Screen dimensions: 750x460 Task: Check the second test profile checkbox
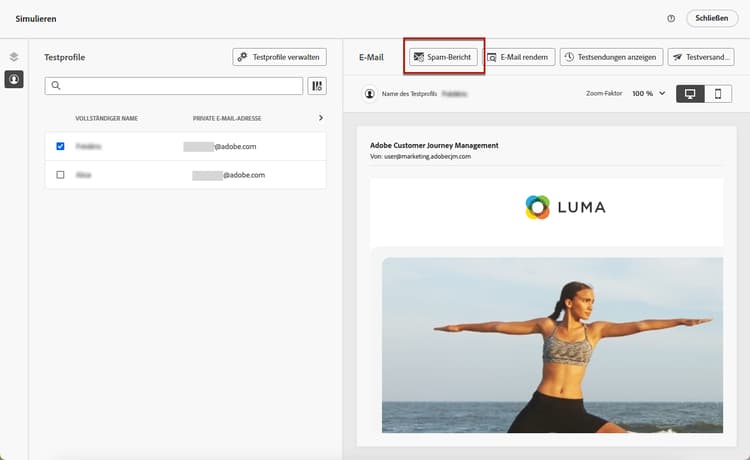pyautogui.click(x=60, y=175)
